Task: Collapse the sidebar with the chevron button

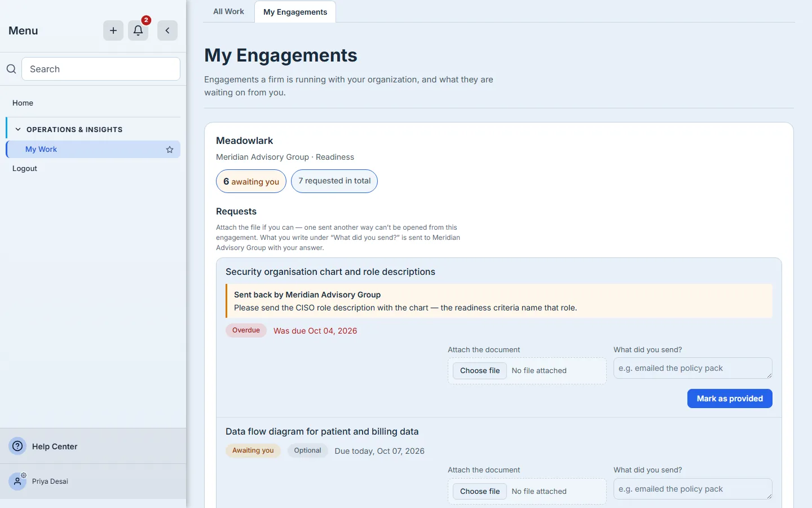Action: 167,30
